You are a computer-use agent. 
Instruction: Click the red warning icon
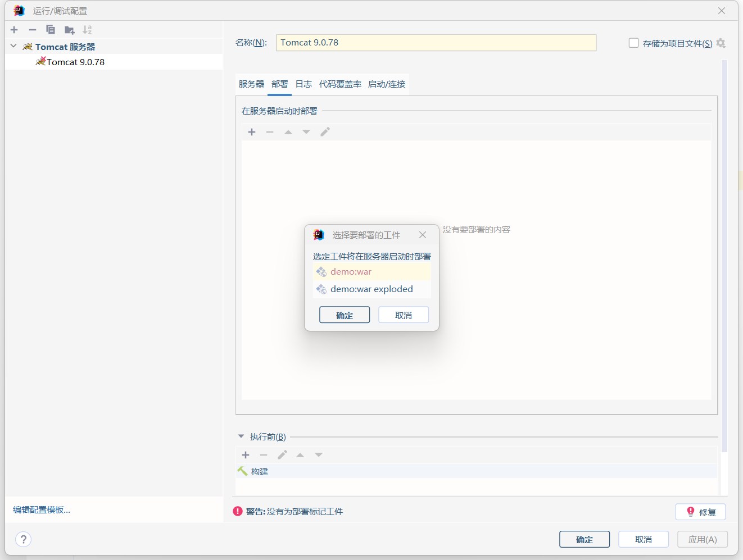point(238,511)
